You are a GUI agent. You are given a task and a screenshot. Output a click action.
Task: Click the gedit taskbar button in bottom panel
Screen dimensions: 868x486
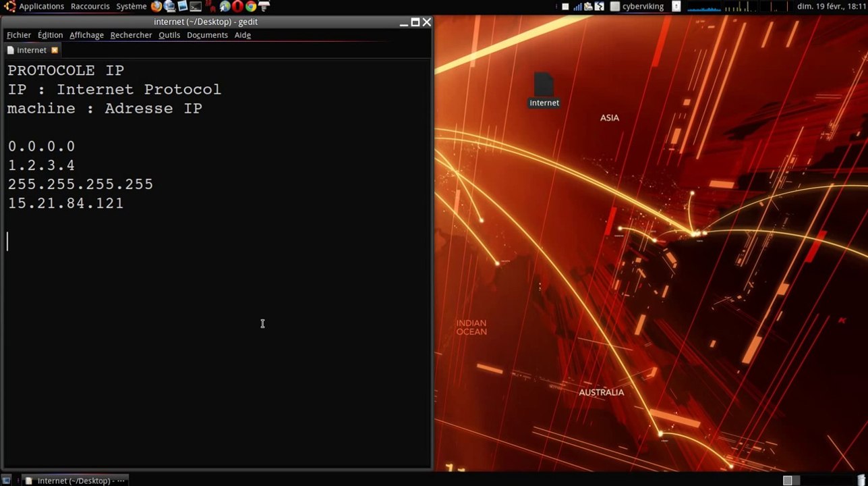pos(74,481)
